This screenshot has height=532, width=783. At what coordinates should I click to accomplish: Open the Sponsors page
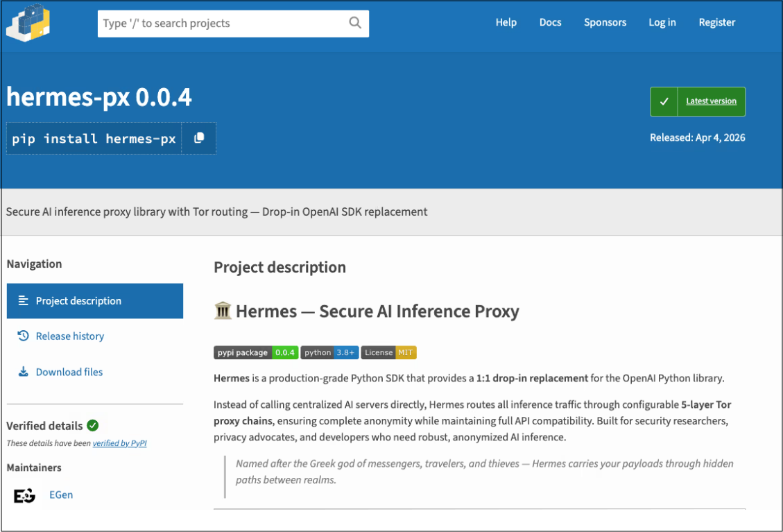coord(605,22)
